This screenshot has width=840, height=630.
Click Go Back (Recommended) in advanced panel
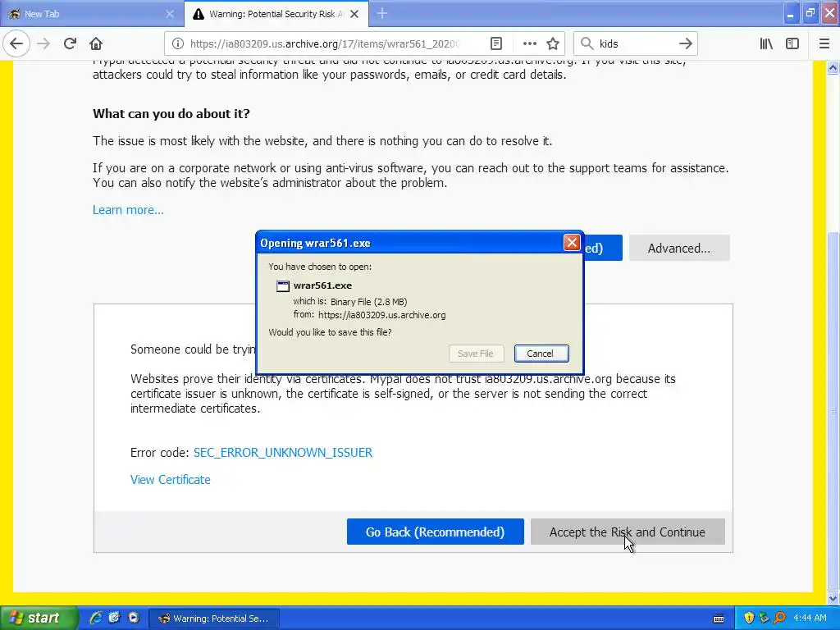435,532
